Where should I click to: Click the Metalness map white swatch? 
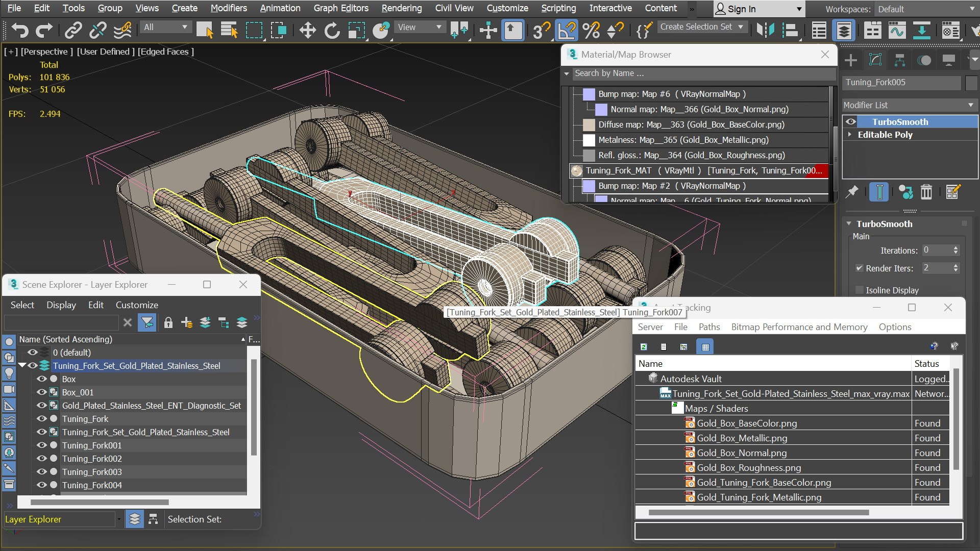[x=589, y=140]
